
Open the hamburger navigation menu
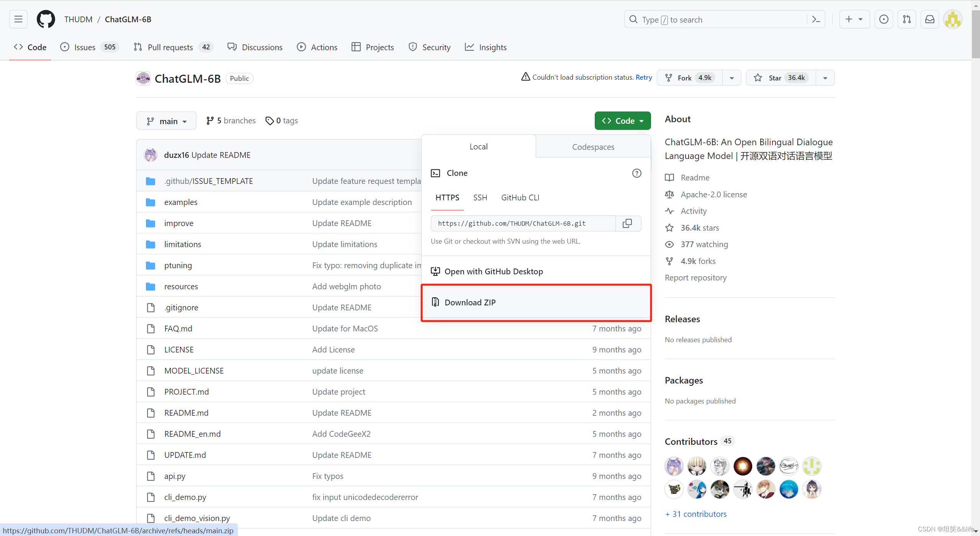[x=18, y=19]
